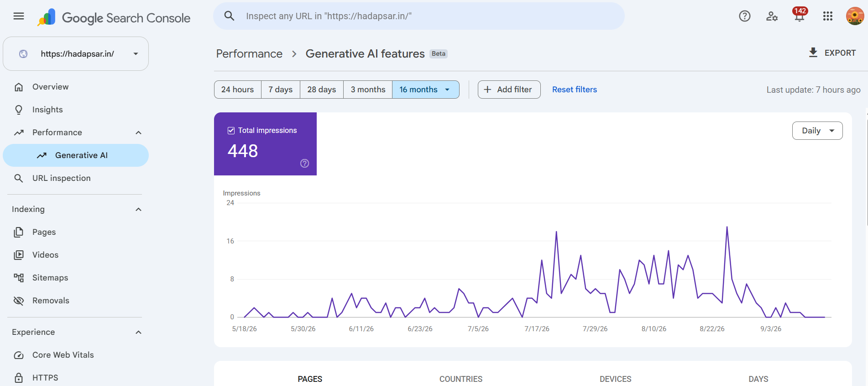Click the 'Last update: 7 hours ago' text

click(x=814, y=90)
